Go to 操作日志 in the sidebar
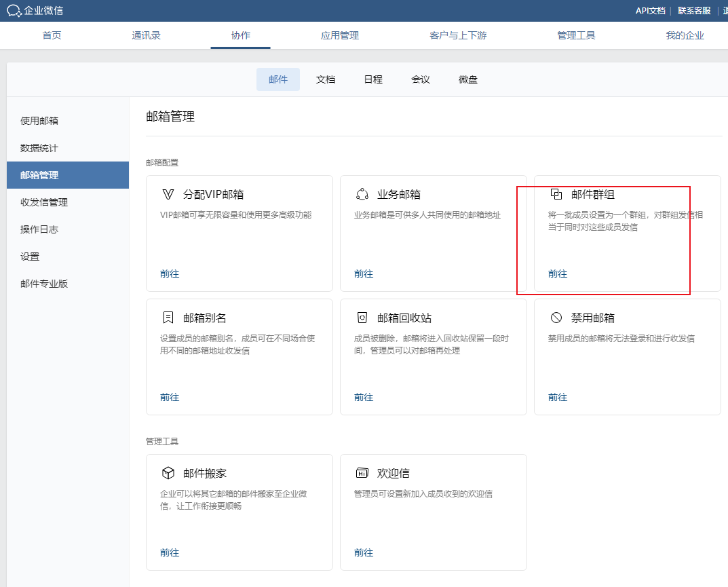This screenshot has width=728, height=587. pos(39,229)
